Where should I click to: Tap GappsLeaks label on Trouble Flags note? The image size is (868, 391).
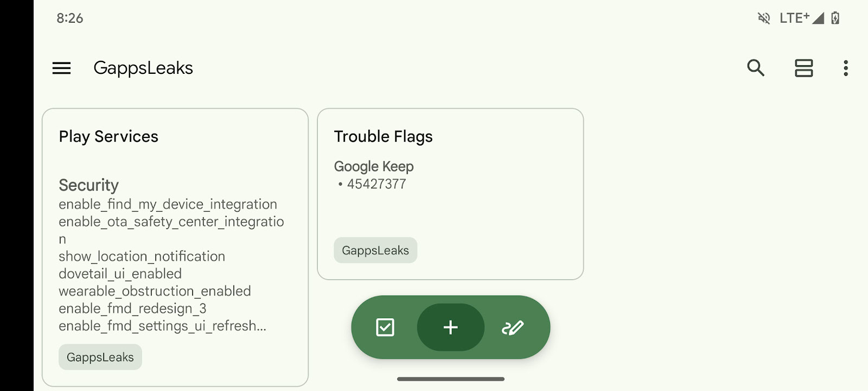[375, 250]
